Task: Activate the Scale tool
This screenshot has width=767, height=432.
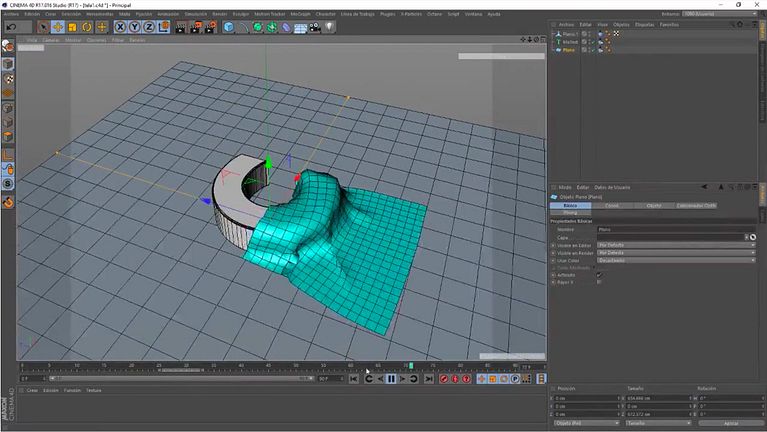Action: tap(72, 27)
